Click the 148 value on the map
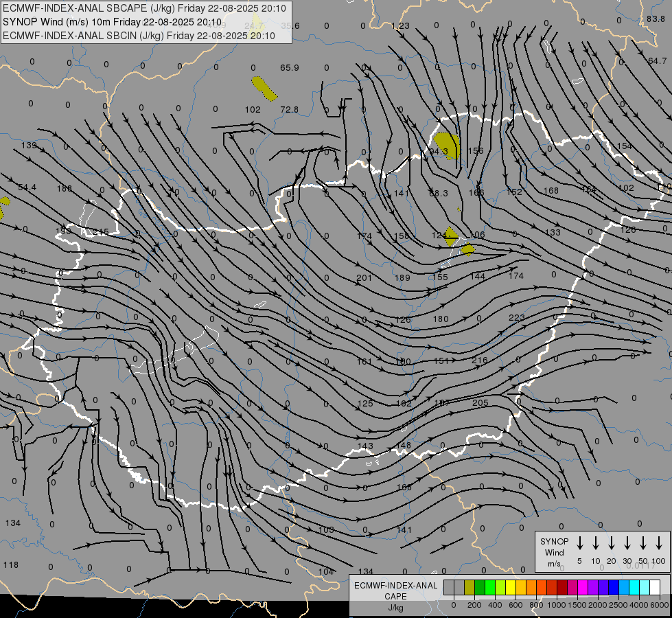672x618 pixels. [x=404, y=446]
